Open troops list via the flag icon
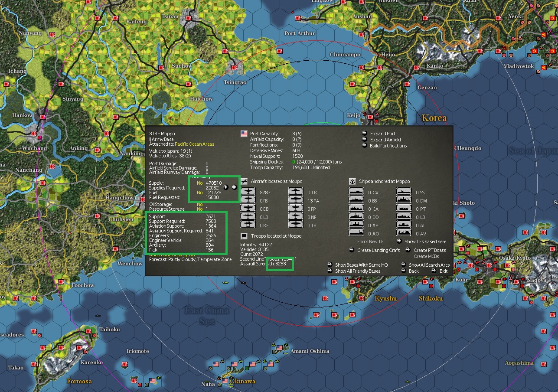558x392 pixels. click(244, 236)
